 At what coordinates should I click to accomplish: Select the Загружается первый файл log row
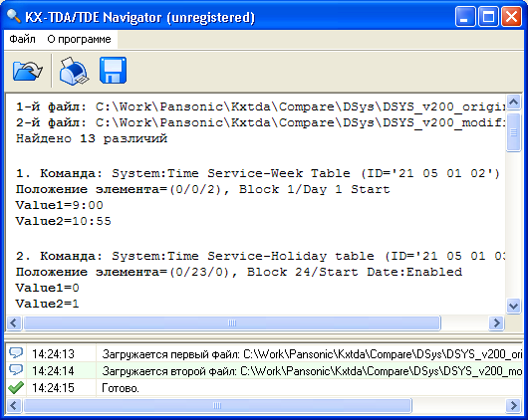(x=264, y=353)
